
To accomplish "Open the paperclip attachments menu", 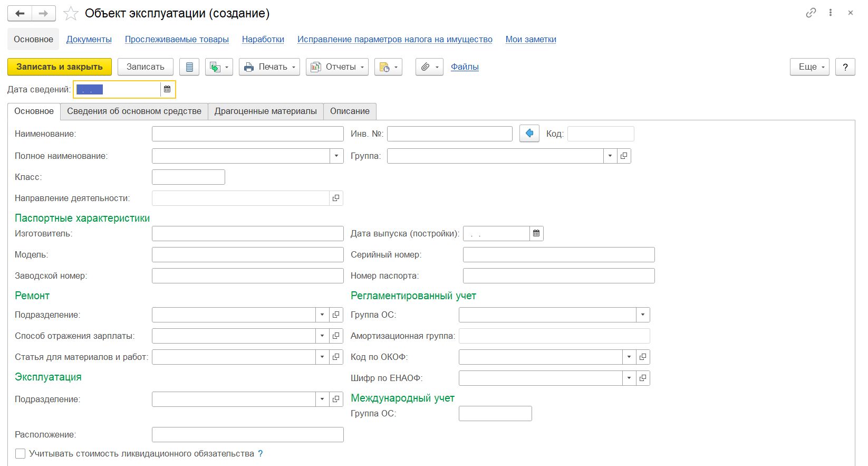I will (429, 67).
